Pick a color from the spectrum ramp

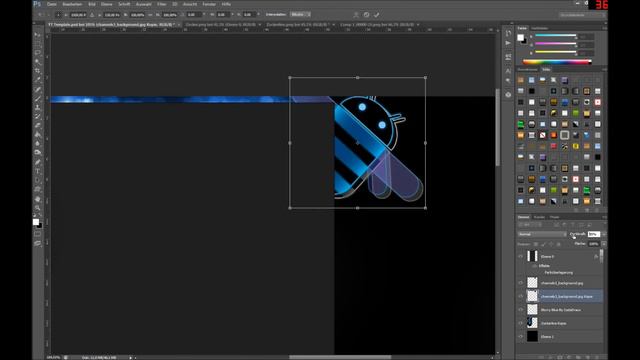[557, 62]
